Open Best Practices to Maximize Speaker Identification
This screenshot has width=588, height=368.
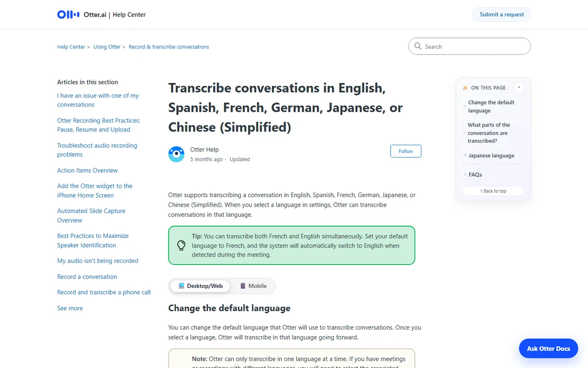click(x=93, y=240)
